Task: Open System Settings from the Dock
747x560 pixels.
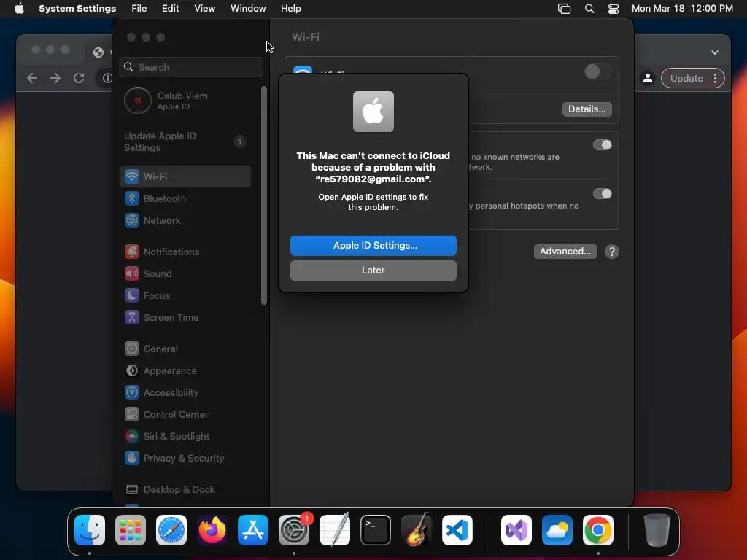Action: click(x=294, y=530)
